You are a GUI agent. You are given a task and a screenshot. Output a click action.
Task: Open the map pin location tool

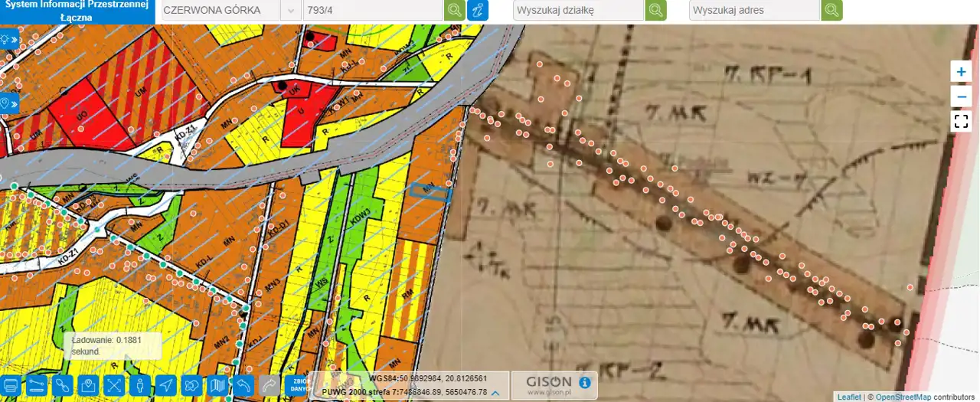click(x=88, y=384)
